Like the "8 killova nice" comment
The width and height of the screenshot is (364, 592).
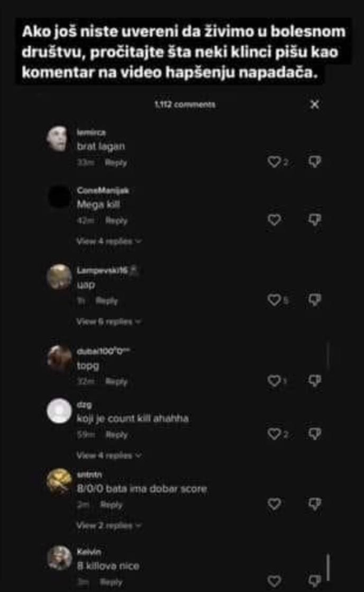coord(274,581)
